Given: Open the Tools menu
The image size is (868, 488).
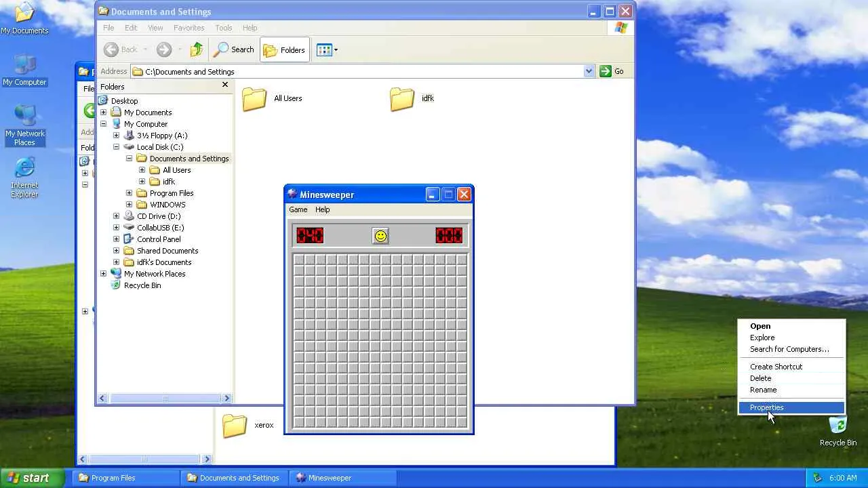Looking at the screenshot, I should [224, 28].
